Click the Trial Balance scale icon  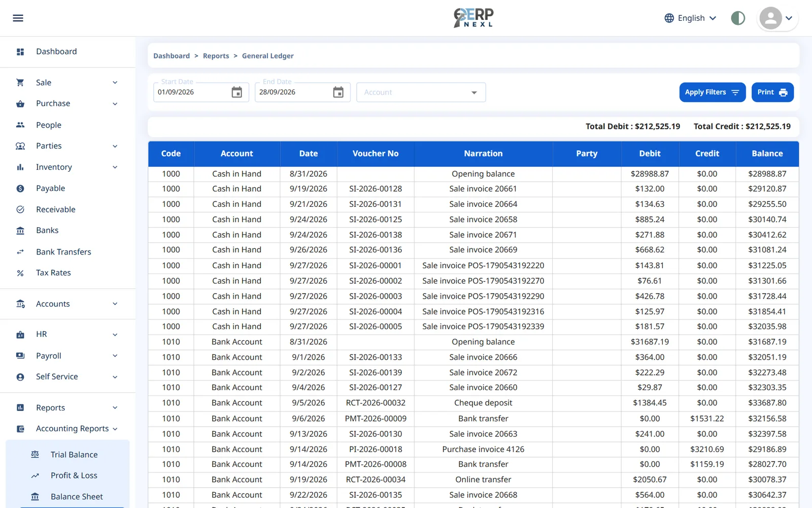(x=35, y=455)
